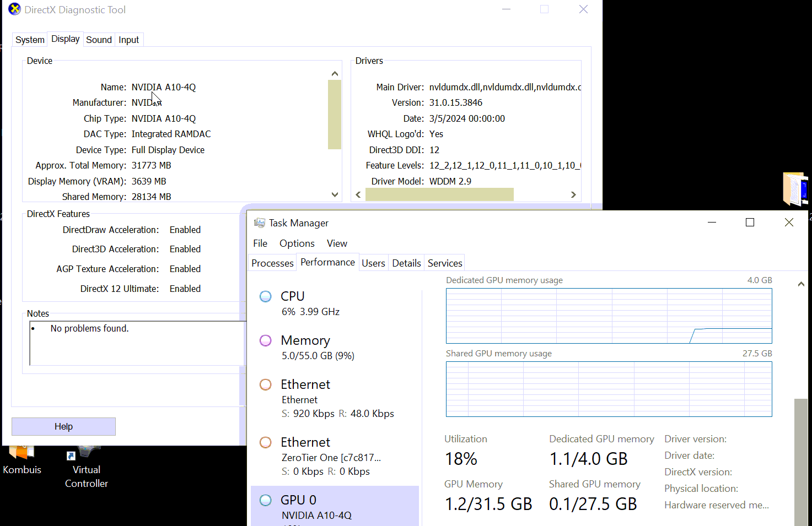Select the Performance tab in Task Manager

point(327,262)
